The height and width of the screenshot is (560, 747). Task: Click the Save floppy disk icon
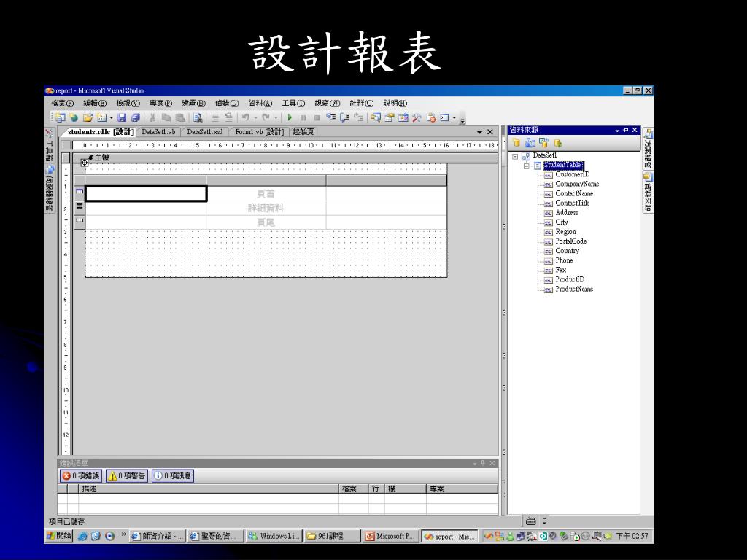point(122,117)
